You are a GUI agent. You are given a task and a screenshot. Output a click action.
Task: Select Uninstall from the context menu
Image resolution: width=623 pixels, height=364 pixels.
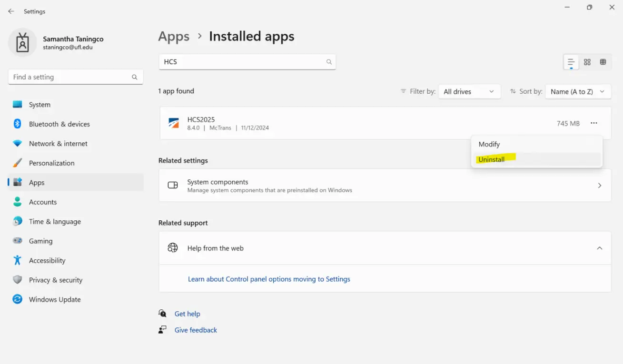(x=492, y=159)
